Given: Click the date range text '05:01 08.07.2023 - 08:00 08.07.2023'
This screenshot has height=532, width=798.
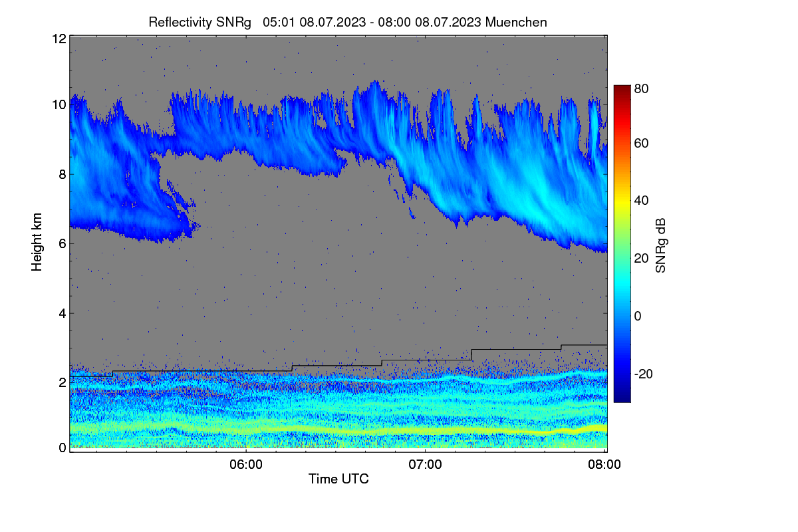Looking at the screenshot, I should pos(372,22).
